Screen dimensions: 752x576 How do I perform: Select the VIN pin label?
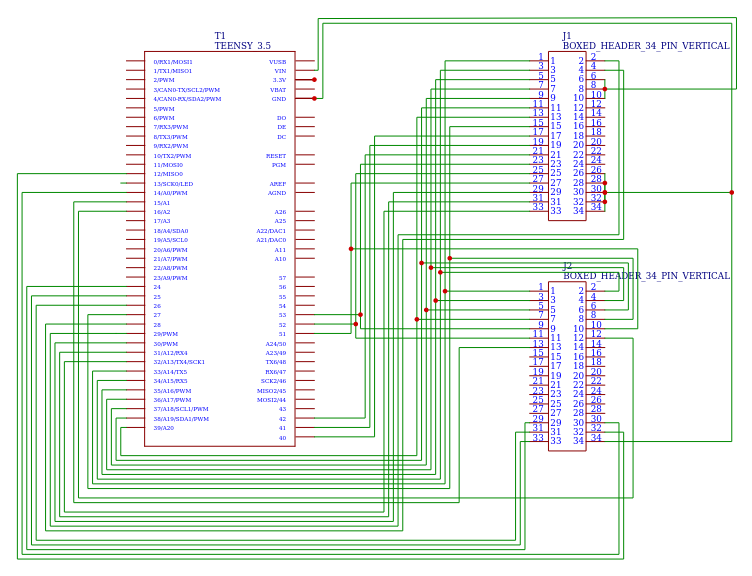tap(280, 71)
